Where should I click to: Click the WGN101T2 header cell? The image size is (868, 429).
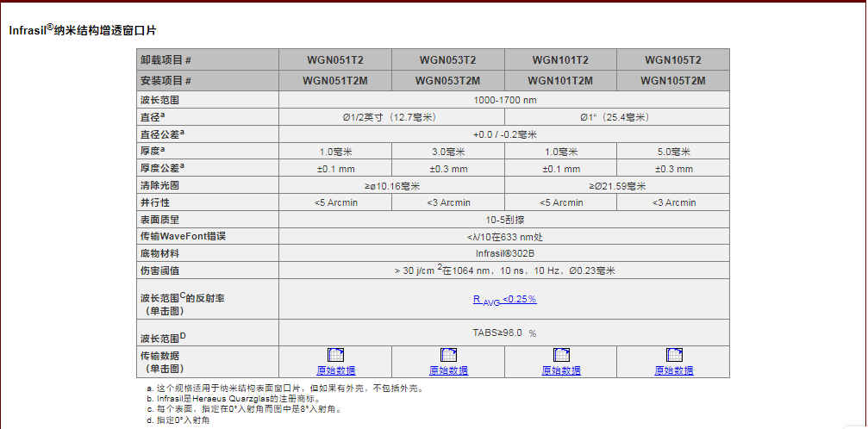point(560,60)
